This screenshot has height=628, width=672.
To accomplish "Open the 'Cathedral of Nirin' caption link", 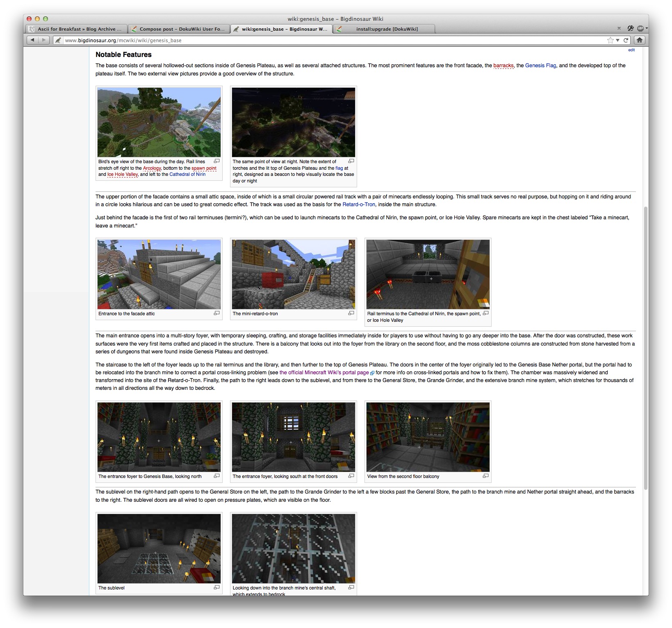I will pos(187,174).
